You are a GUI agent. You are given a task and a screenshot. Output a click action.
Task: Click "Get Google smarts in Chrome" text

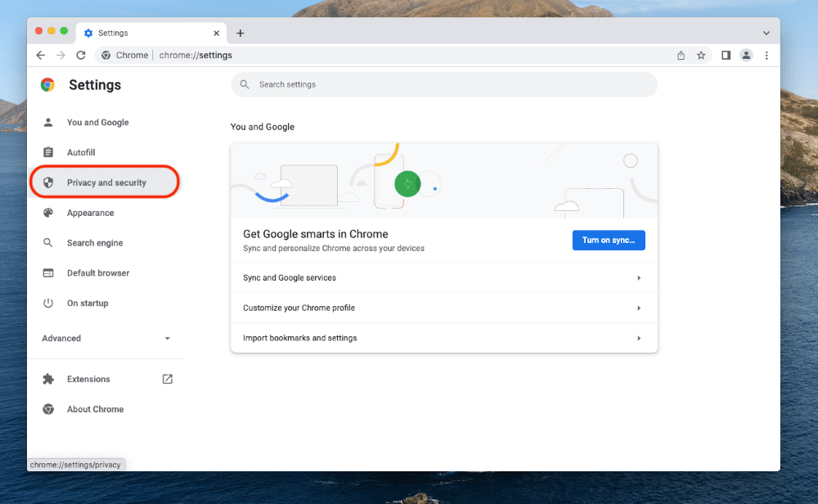[x=316, y=234]
